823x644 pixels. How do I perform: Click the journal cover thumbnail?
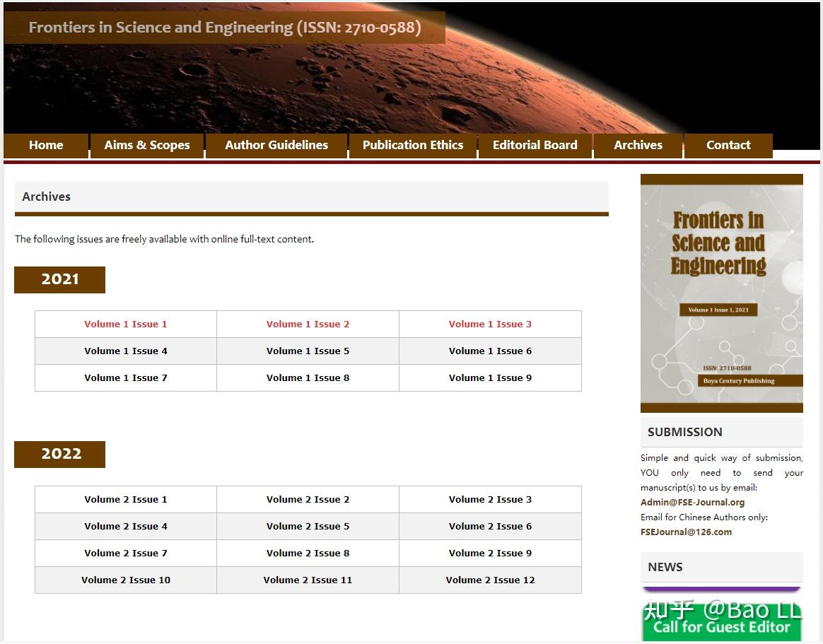721,293
